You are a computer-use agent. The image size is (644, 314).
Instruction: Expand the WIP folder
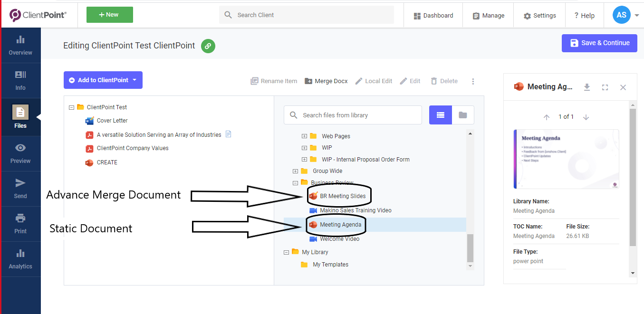304,148
